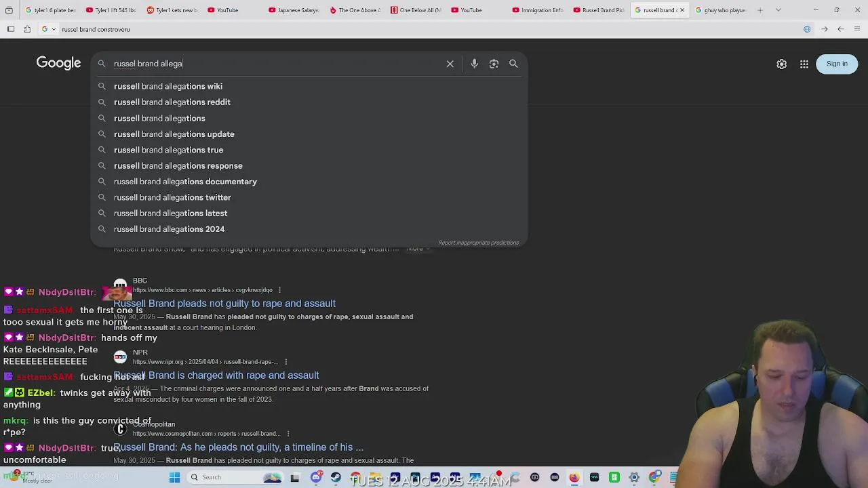Open Cosmopolitan result options three dots
868x488 pixels.
click(288, 434)
